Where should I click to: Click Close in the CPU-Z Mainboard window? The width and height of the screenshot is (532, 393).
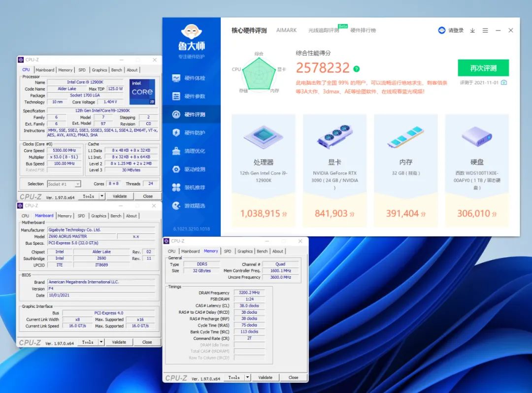(x=147, y=342)
